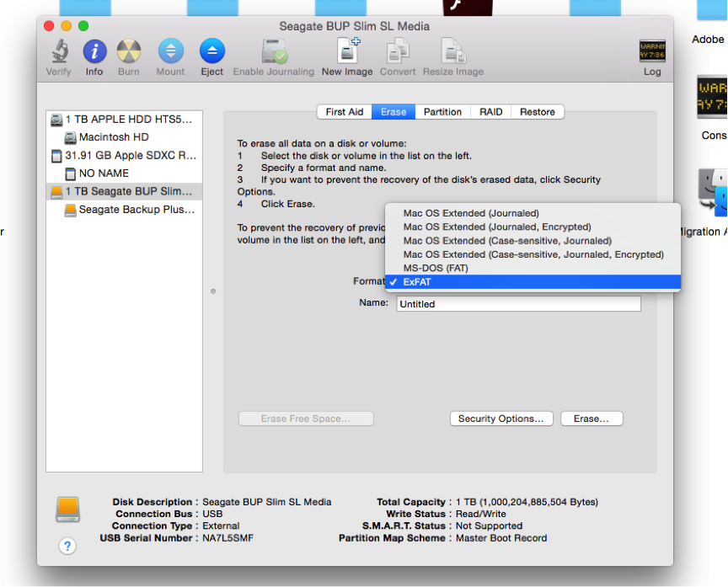Click the NO NAME volume icon
This screenshot has height=587, width=728.
pyautogui.click(x=70, y=174)
